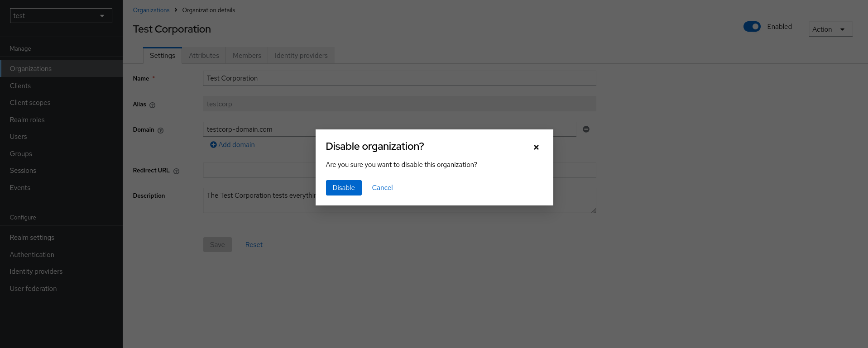Click the Add domain plus icon
This screenshot has height=348, width=868.
pyautogui.click(x=213, y=145)
